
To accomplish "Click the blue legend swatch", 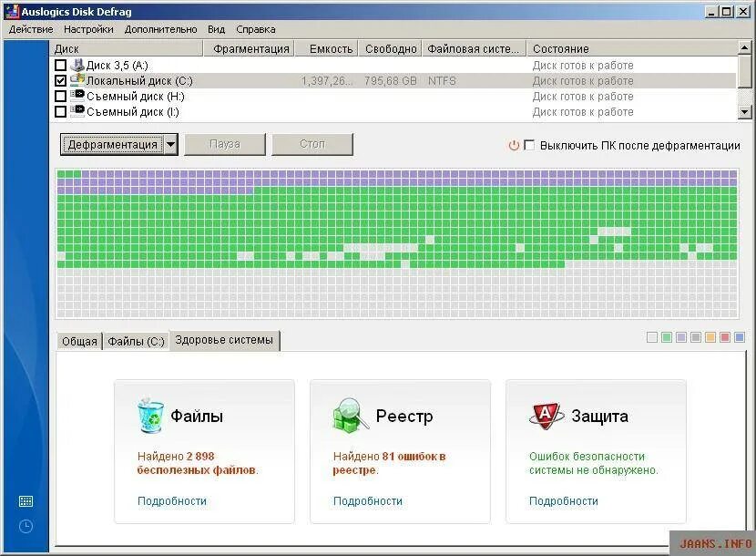I will pyautogui.click(x=739, y=337).
